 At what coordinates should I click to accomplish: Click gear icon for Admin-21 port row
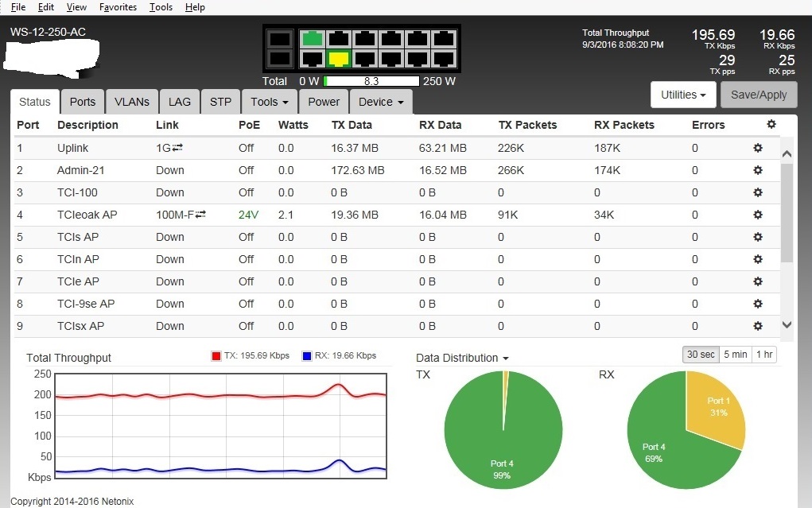click(x=757, y=170)
